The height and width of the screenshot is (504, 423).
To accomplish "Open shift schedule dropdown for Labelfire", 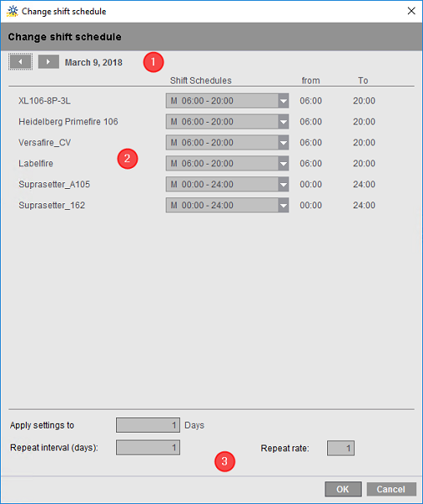I will (227, 164).
